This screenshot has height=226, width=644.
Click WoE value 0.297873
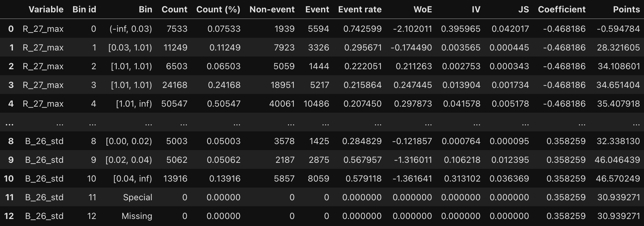pos(413,104)
